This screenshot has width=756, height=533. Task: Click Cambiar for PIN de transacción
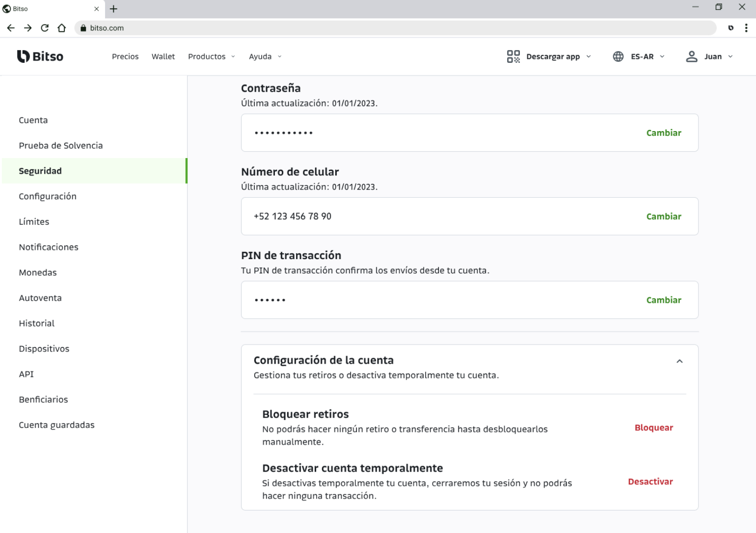pos(664,300)
